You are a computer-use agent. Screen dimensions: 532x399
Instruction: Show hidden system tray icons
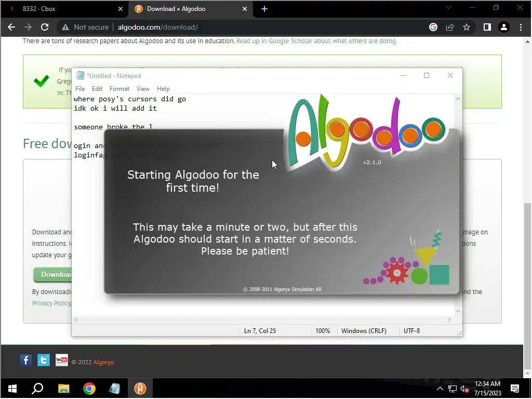tap(440, 389)
